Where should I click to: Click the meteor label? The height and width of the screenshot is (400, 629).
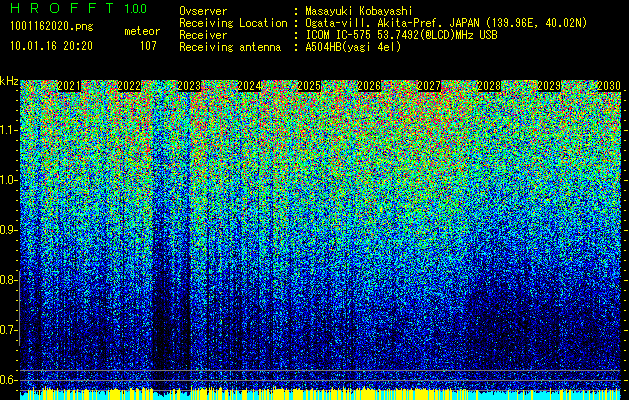[142, 31]
